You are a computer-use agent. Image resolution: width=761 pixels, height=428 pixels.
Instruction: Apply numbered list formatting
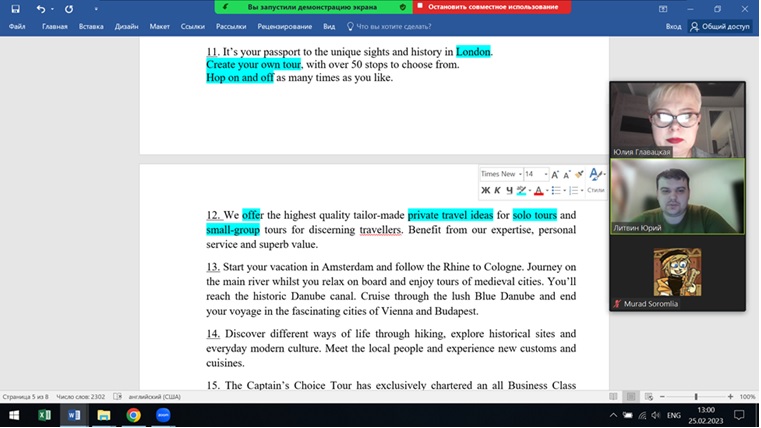point(574,190)
